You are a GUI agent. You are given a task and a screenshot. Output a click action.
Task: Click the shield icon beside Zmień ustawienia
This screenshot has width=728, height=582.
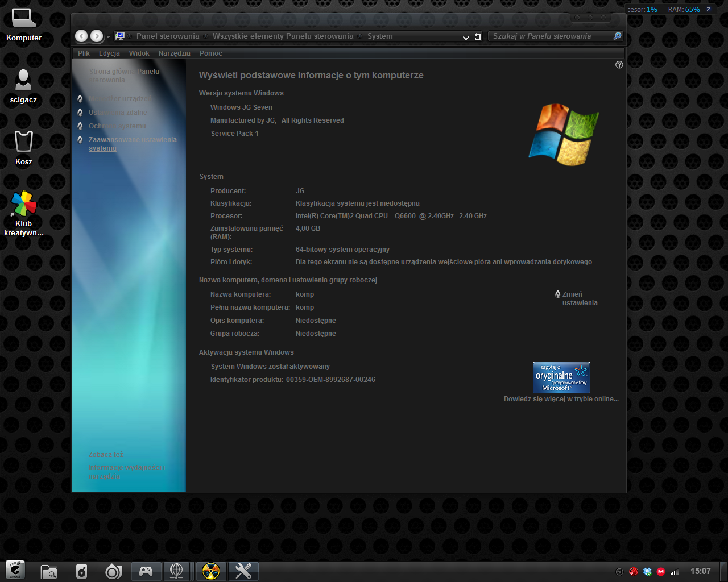[558, 294]
